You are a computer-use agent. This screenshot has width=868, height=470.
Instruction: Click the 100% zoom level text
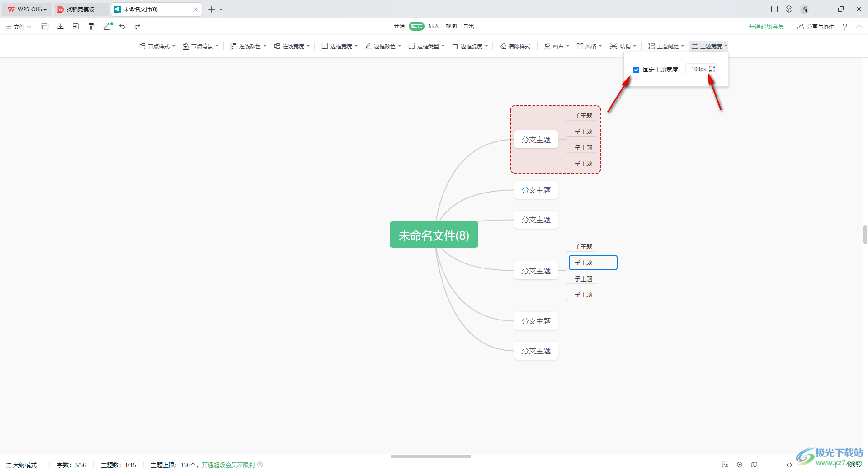tap(854, 465)
